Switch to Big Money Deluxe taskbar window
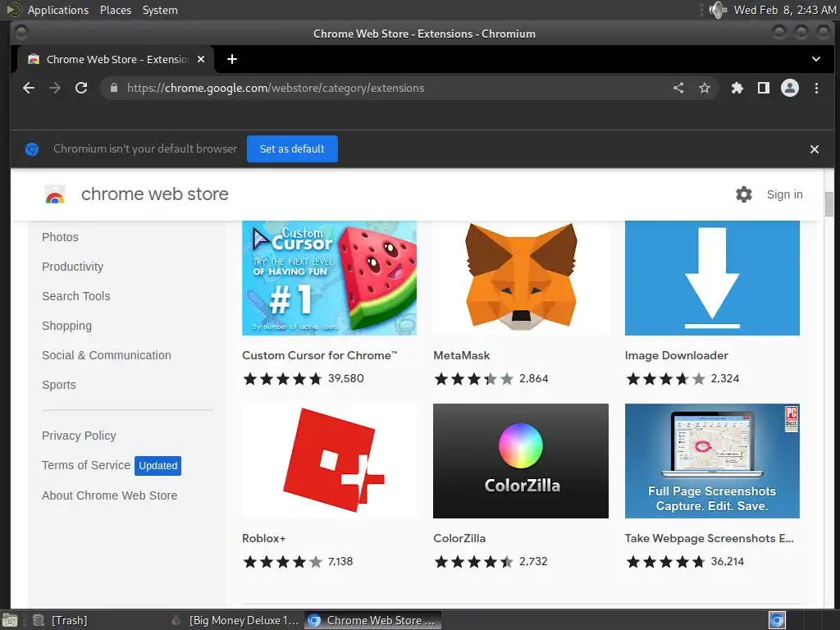Viewport: 840px width, 630px height. pyautogui.click(x=236, y=620)
